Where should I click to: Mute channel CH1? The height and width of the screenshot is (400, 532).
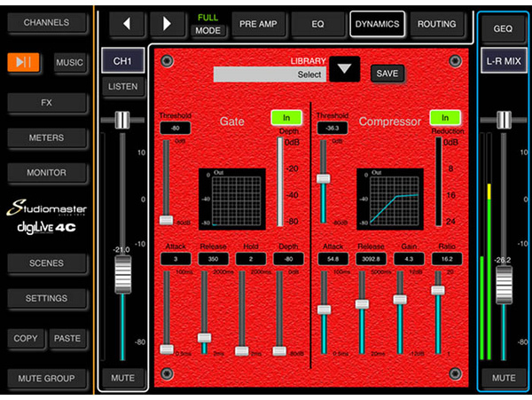pos(123,378)
